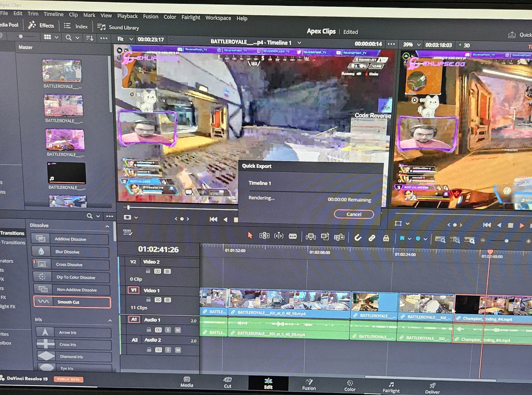Adjust the media pool thumbnail size slider
532x395 pixels.
coord(21,36)
